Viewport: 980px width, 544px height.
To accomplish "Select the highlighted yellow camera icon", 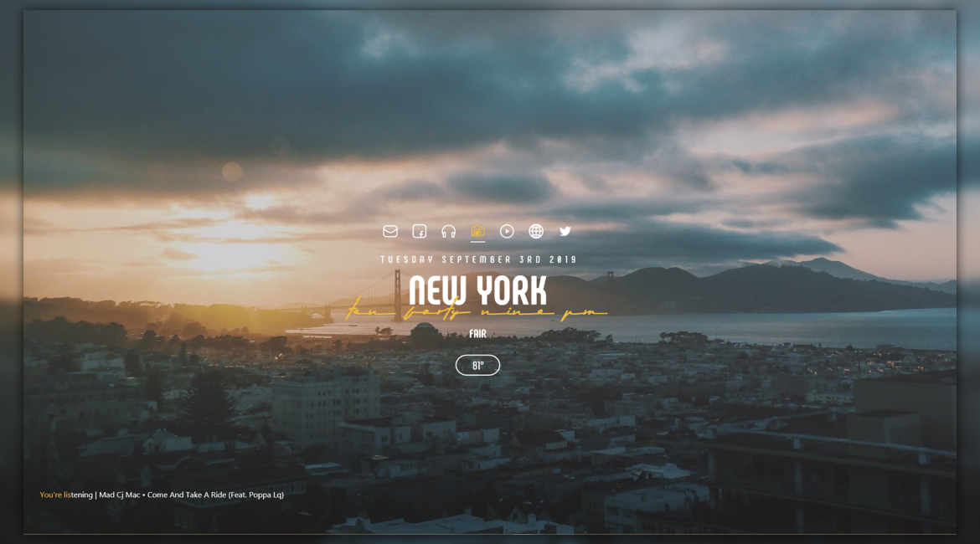I will pyautogui.click(x=478, y=231).
